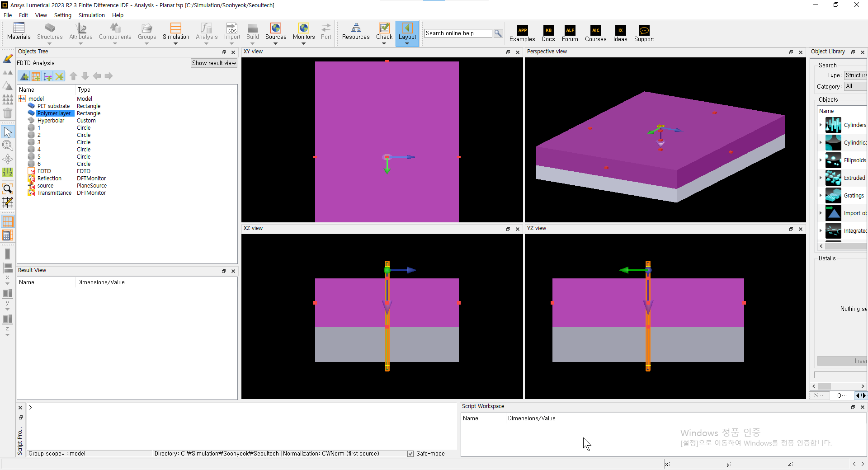This screenshot has height=470, width=868.
Task: Click the Show result view button
Action: click(x=214, y=63)
